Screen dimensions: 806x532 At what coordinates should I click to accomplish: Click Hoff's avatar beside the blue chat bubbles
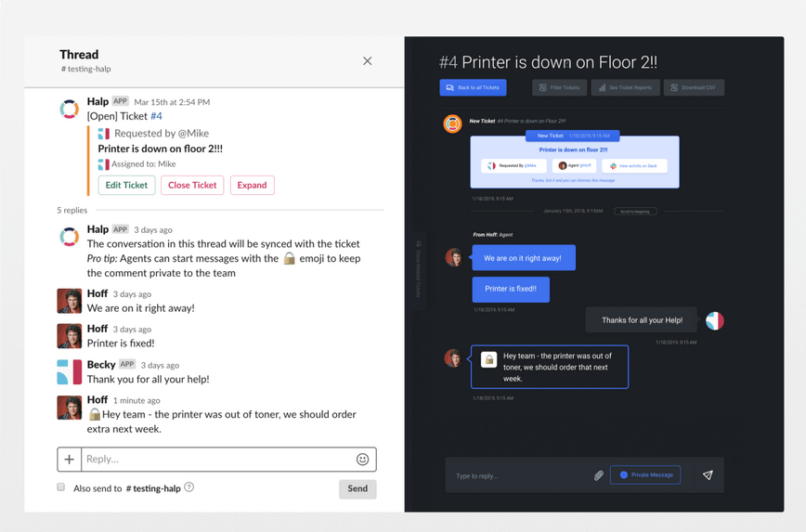454,257
